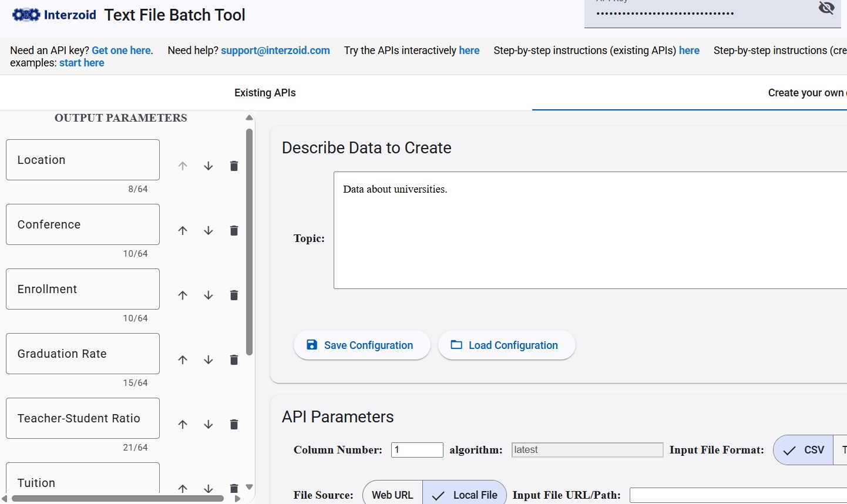Delete the Graduation Rate parameter
The height and width of the screenshot is (504, 847).
(234, 360)
